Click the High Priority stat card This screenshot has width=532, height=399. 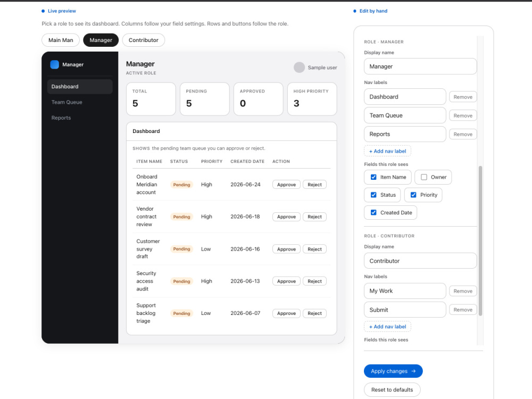(312, 99)
